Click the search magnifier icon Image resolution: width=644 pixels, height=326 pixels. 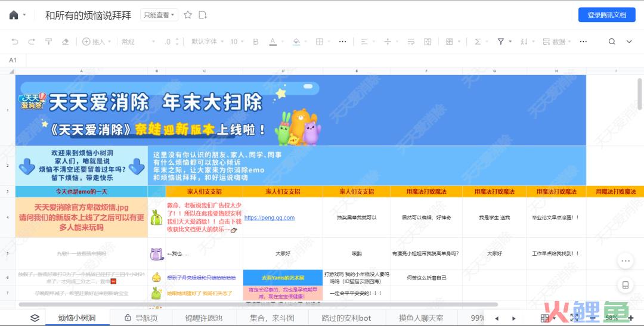(612, 42)
